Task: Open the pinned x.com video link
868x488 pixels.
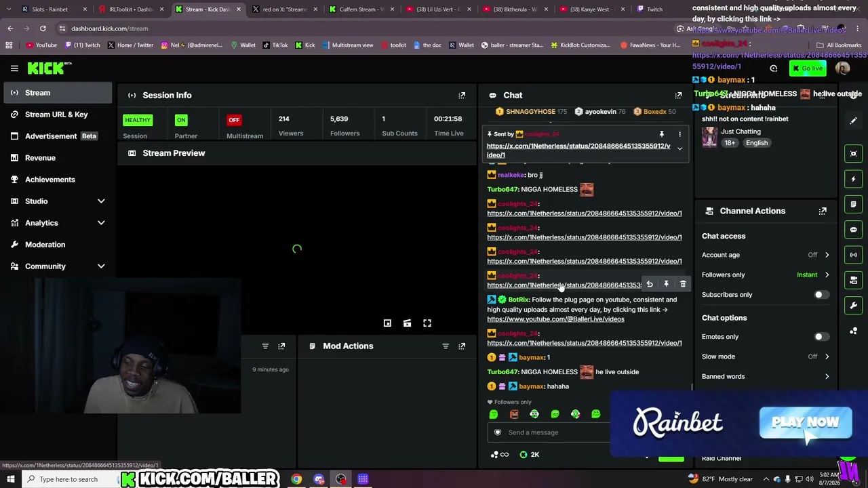Action: click(x=578, y=150)
